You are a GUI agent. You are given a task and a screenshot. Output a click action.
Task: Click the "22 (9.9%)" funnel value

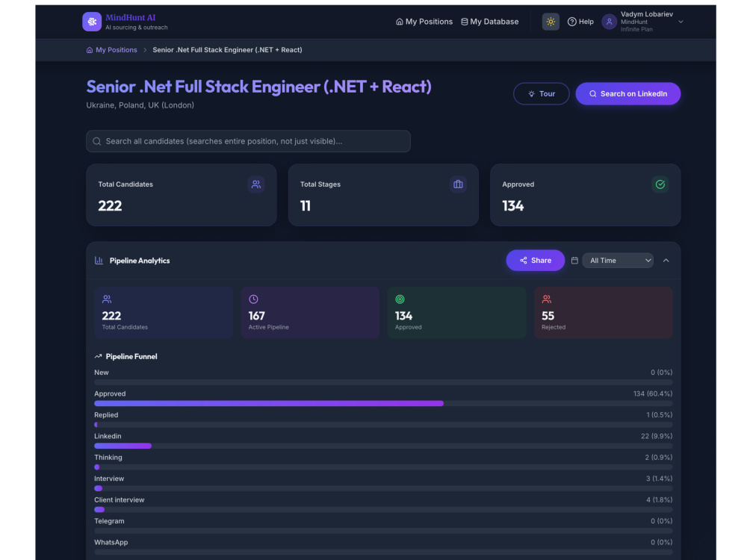(657, 436)
